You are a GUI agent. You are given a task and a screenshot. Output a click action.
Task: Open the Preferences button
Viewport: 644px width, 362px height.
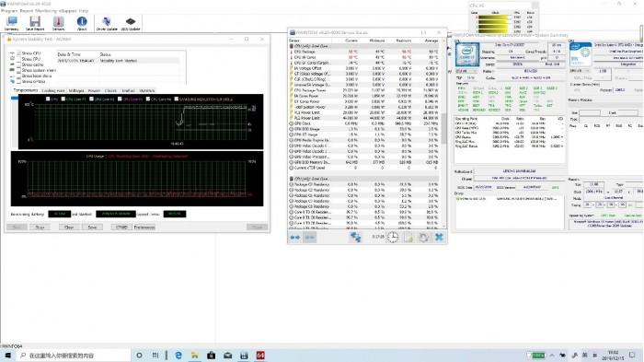pyautogui.click(x=144, y=228)
